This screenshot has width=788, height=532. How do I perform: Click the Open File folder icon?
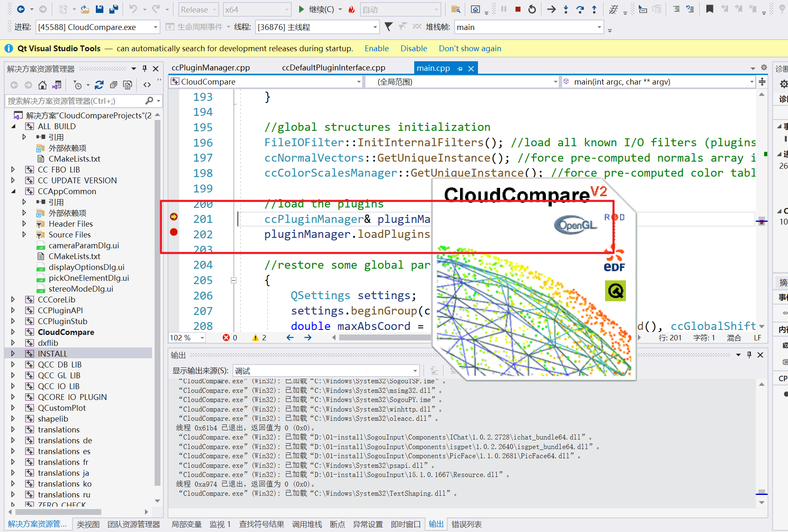pos(85,9)
